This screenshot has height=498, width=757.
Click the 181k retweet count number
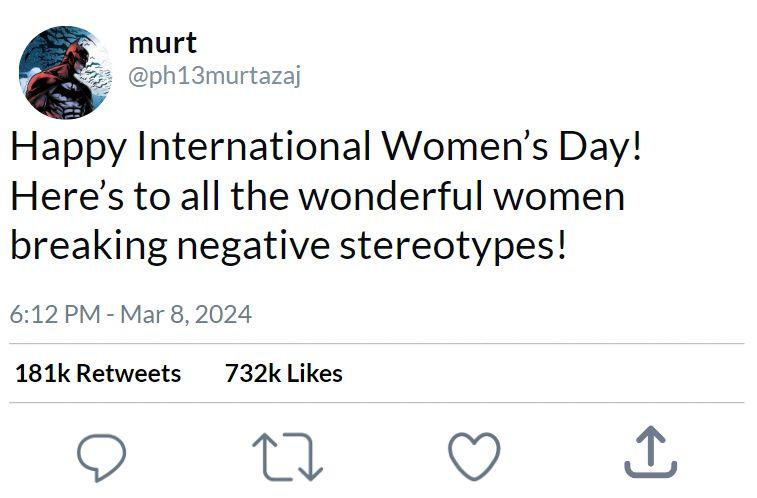click(x=43, y=374)
